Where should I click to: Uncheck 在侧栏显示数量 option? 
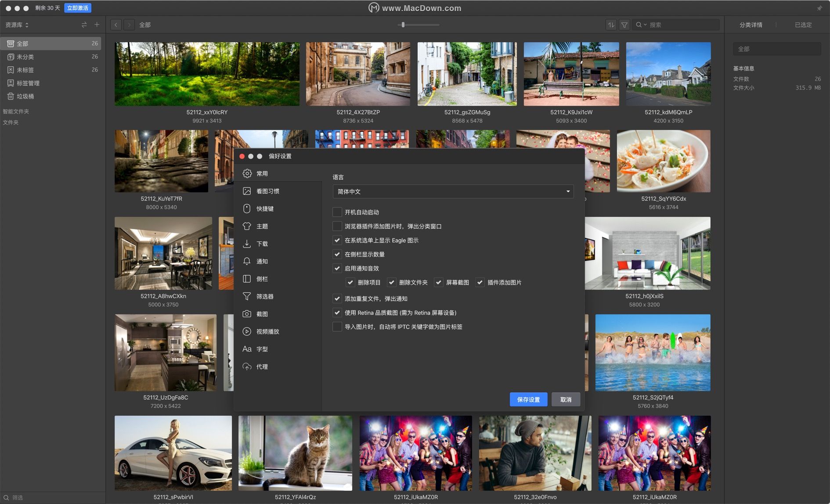[x=337, y=254]
